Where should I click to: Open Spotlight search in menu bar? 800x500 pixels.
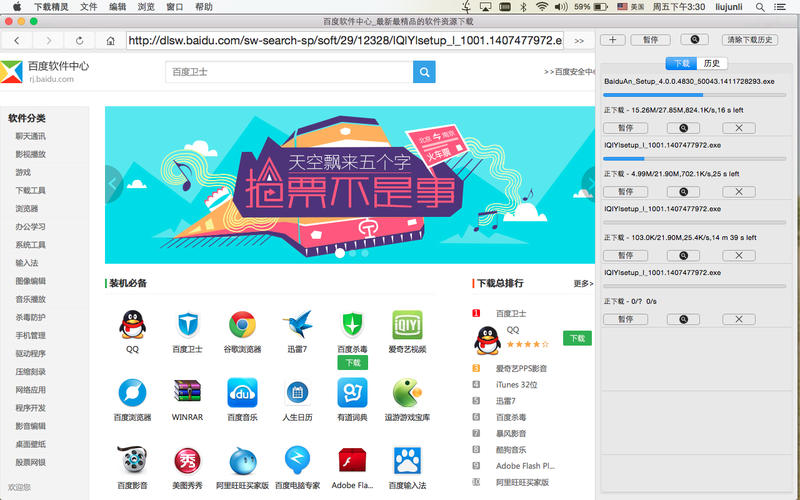(x=760, y=7)
